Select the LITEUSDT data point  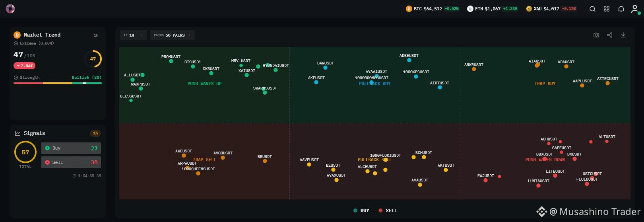pyautogui.click(x=555, y=176)
